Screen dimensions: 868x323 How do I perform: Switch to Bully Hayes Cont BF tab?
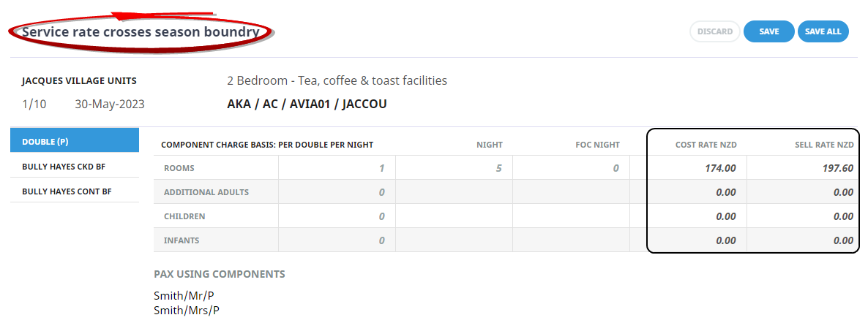tap(75, 191)
